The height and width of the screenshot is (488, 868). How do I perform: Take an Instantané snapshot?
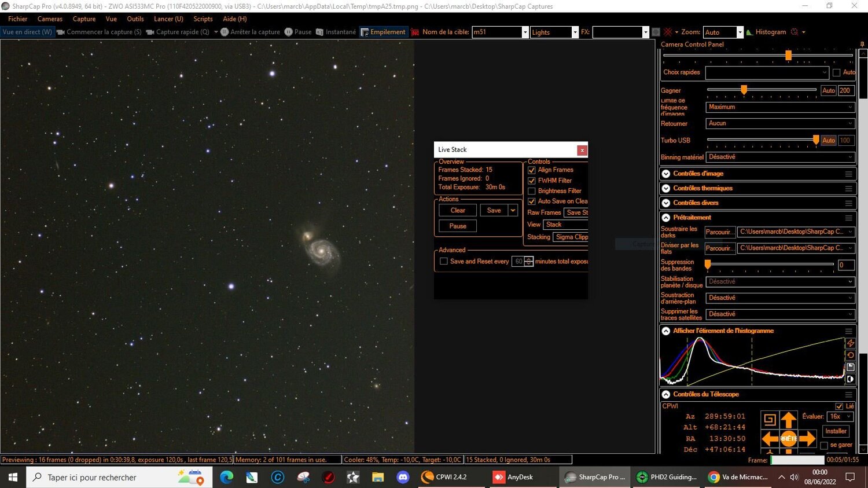coord(336,32)
